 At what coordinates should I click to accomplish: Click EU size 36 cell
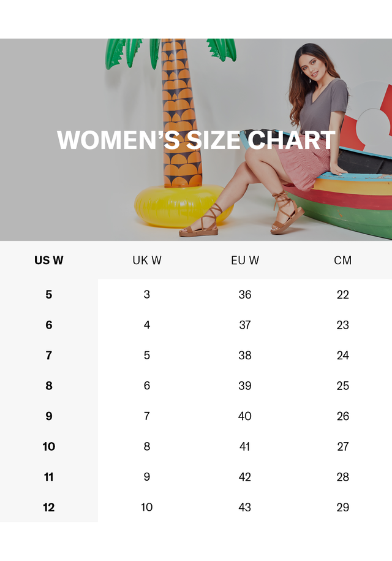[x=245, y=294]
